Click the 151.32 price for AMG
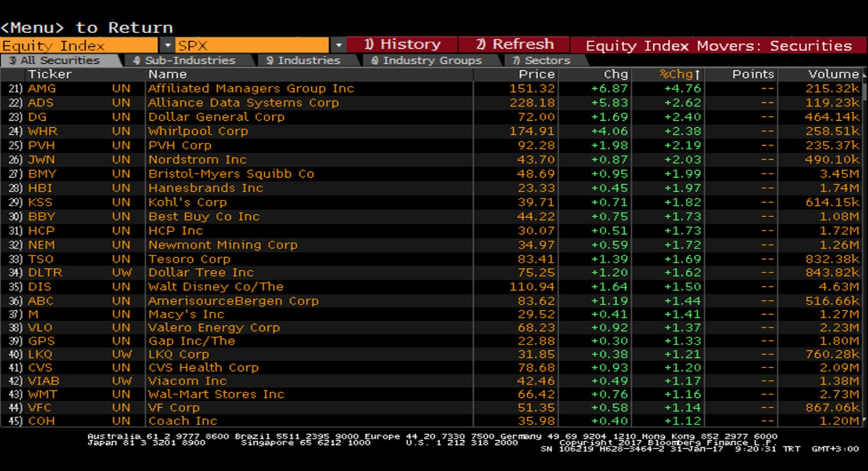The image size is (868, 471). pyautogui.click(x=532, y=88)
